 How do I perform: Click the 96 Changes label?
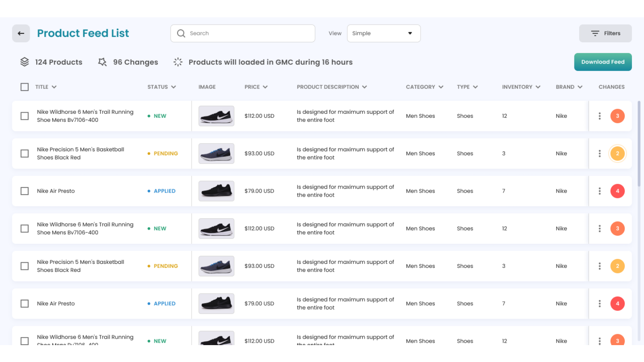(x=136, y=62)
